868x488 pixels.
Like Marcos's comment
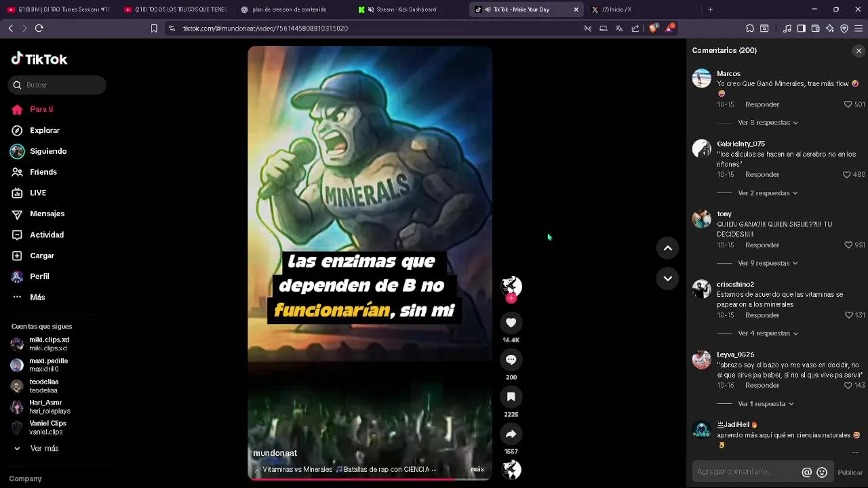[x=848, y=104]
